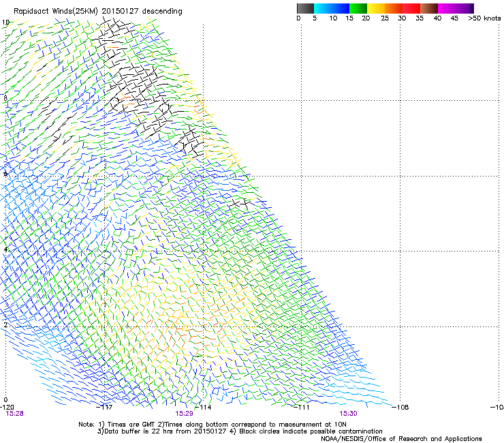
Task: Click the '-114' longitude axis label
Action: 203,408
